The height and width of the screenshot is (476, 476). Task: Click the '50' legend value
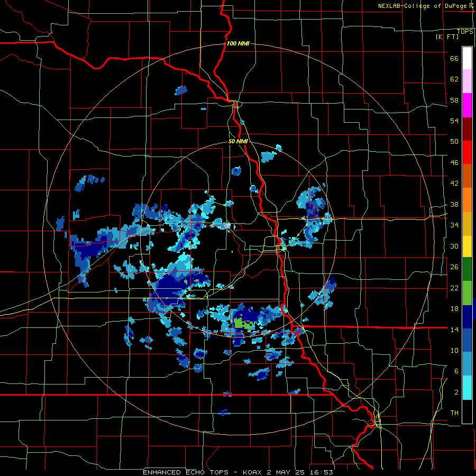tap(454, 141)
